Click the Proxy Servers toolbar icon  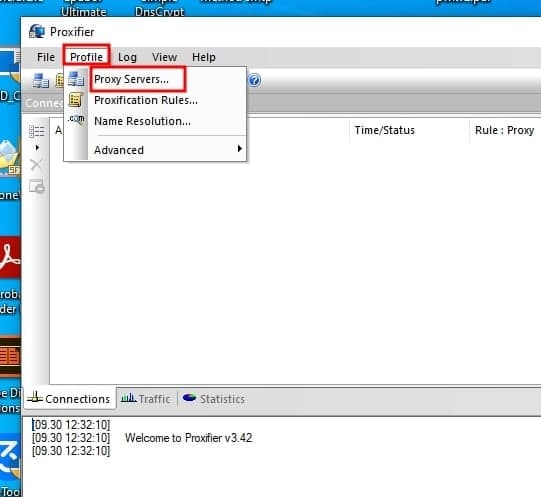coord(41,81)
